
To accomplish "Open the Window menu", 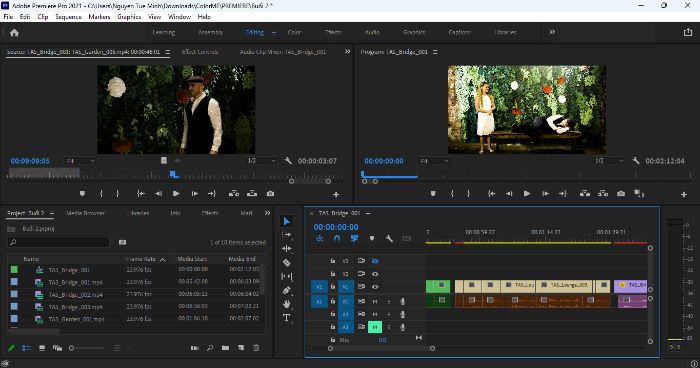I will 179,17.
